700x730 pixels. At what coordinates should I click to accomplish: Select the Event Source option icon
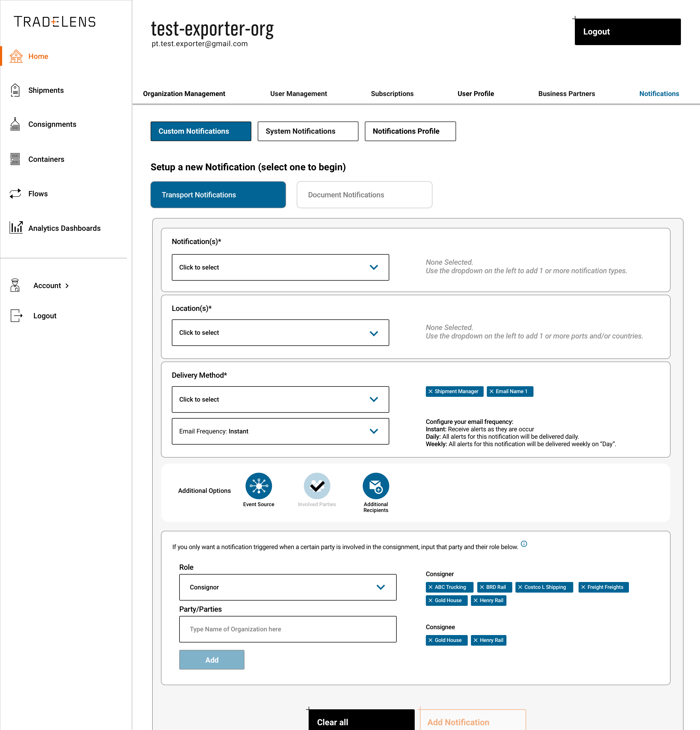tap(259, 486)
